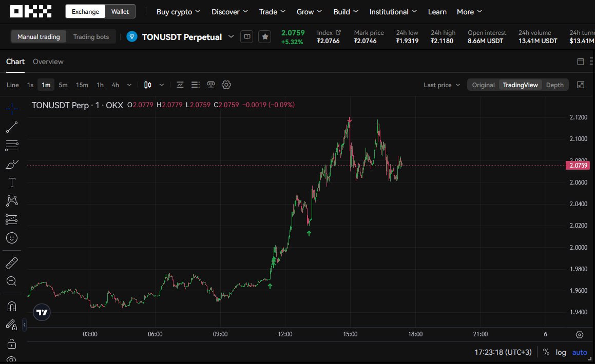Expand the Discover menu

pos(229,12)
